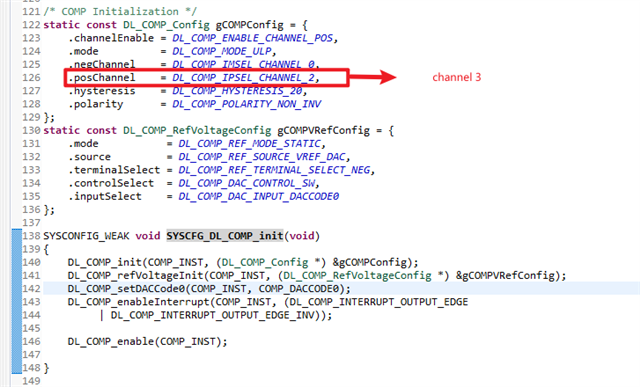The width and height of the screenshot is (640, 387).
Task: Click DL_COMP_IMSEL_CHANNEL_0 value
Action: pos(243,64)
